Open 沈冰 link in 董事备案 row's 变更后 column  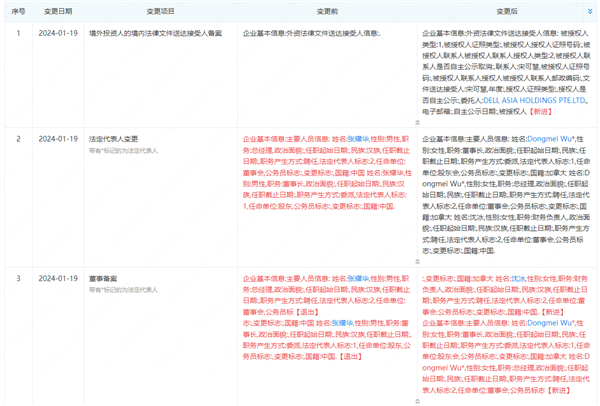(520, 278)
